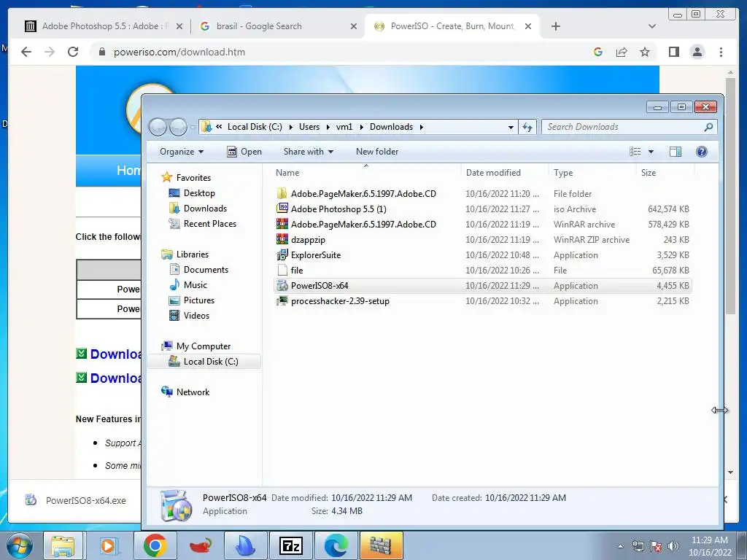
Task: Select processhacker-2.39-setup installer
Action: click(483, 300)
